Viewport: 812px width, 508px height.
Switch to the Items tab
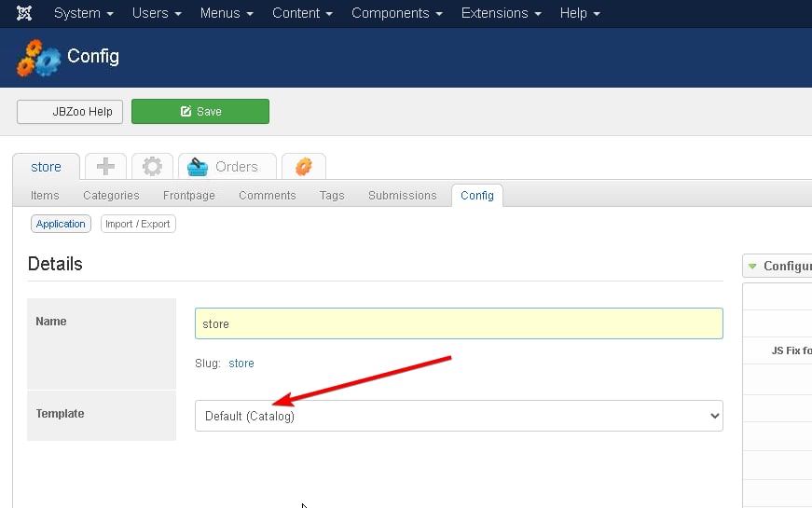[45, 195]
